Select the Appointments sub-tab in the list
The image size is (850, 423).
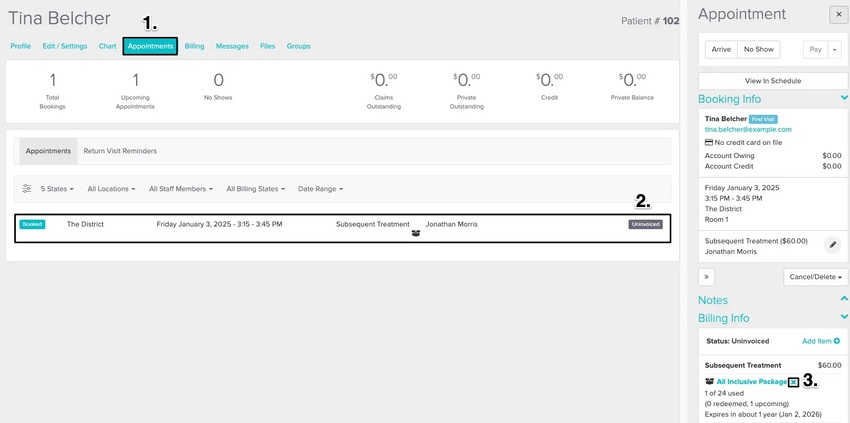(x=48, y=151)
